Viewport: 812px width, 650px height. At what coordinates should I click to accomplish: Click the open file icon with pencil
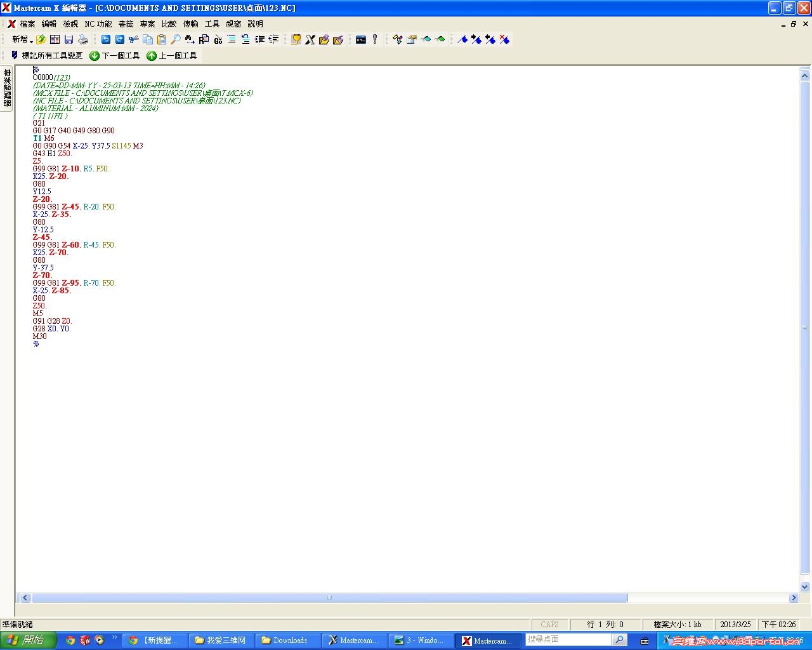41,39
